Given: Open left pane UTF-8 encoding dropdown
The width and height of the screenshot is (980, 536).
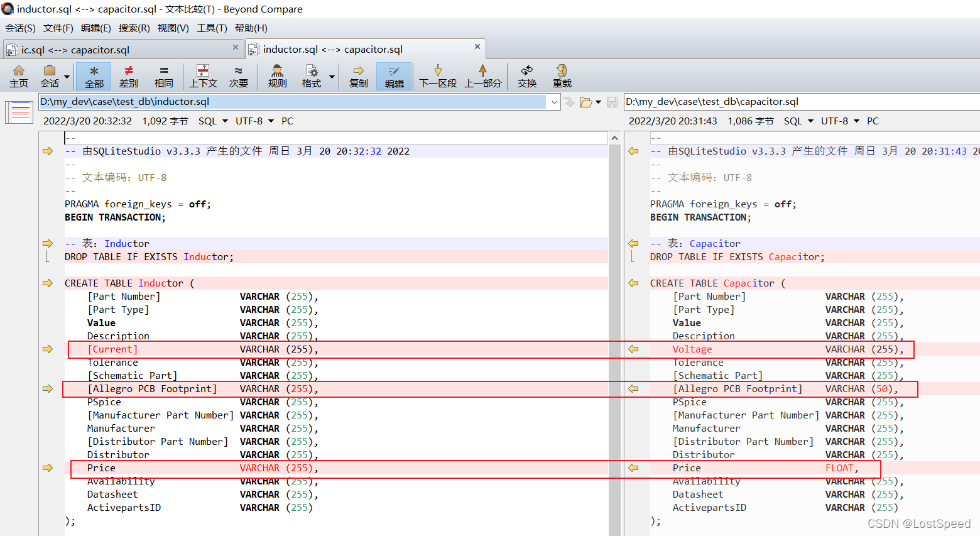Looking at the screenshot, I should pyautogui.click(x=254, y=121).
